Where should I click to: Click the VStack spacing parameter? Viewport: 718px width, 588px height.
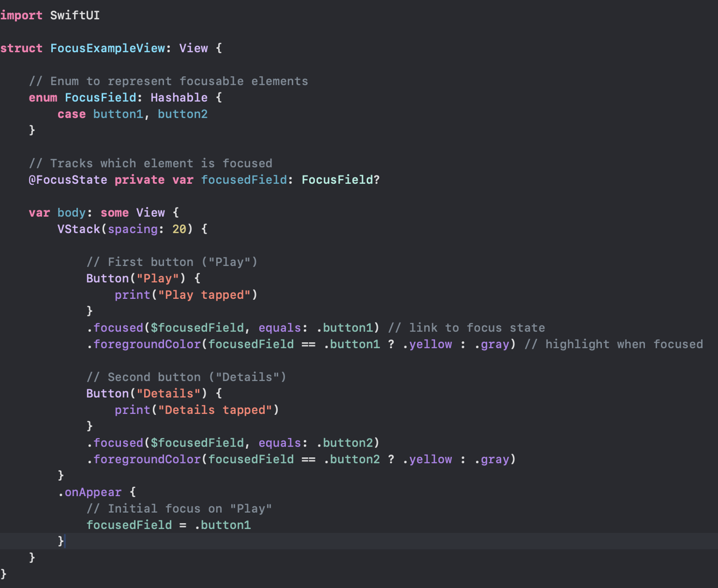(x=132, y=228)
